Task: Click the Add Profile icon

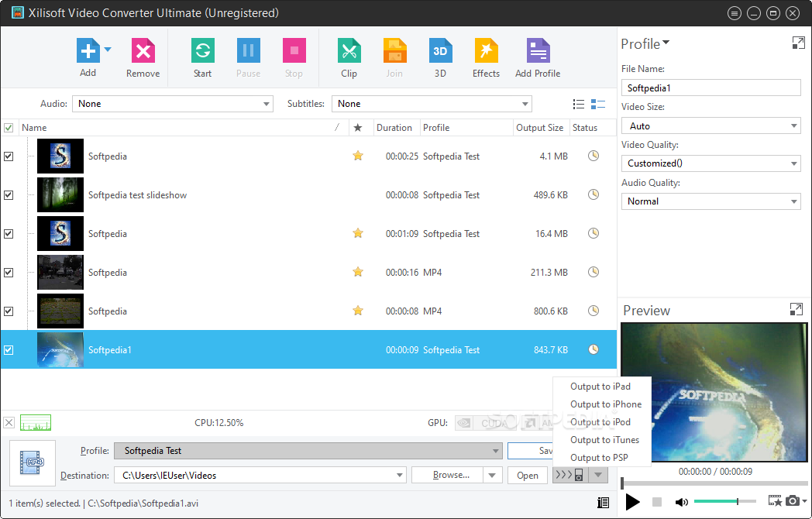Action: 538,51
